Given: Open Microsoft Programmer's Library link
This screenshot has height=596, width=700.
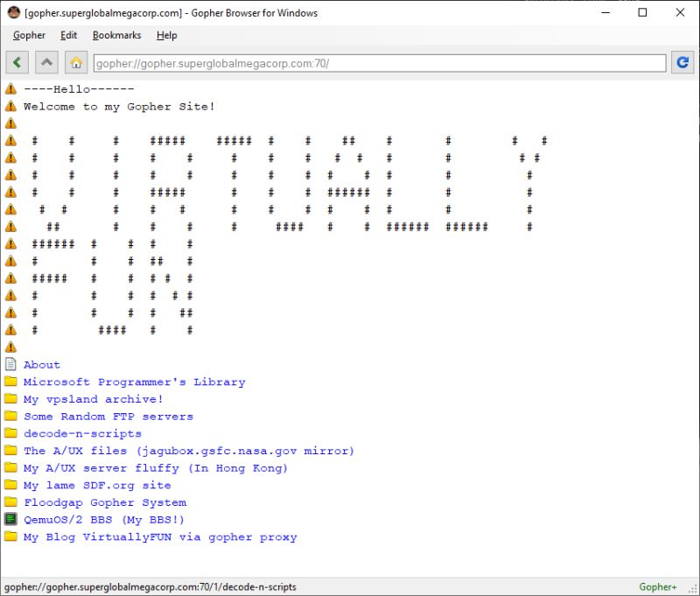Looking at the screenshot, I should 135,382.
